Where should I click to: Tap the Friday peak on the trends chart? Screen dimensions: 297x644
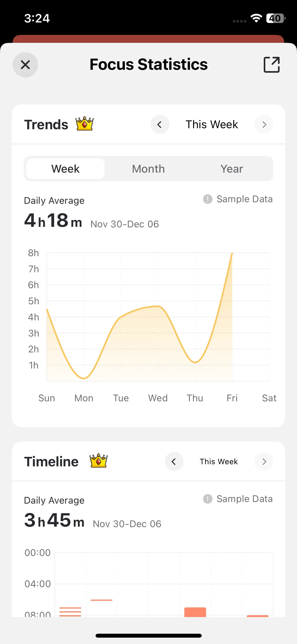(x=232, y=254)
